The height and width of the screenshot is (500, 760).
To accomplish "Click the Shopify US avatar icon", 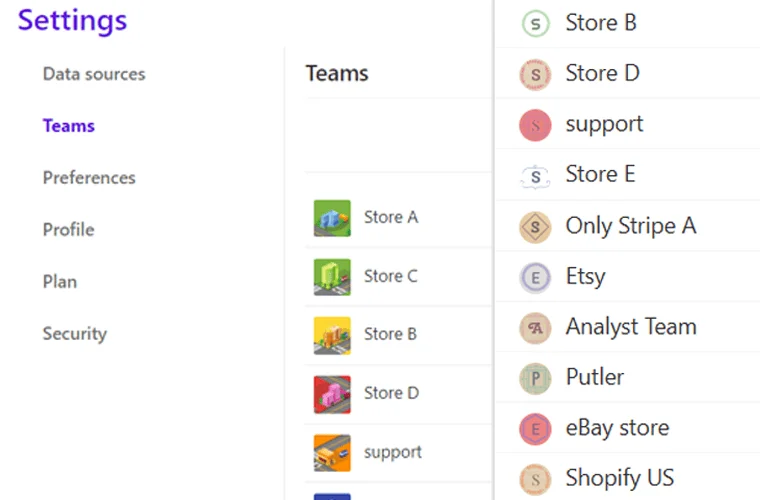I will (x=535, y=480).
